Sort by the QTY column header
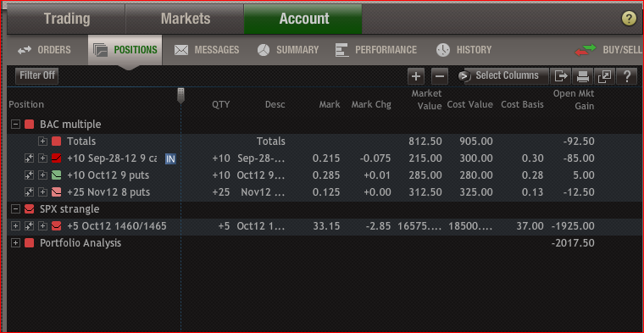 221,105
